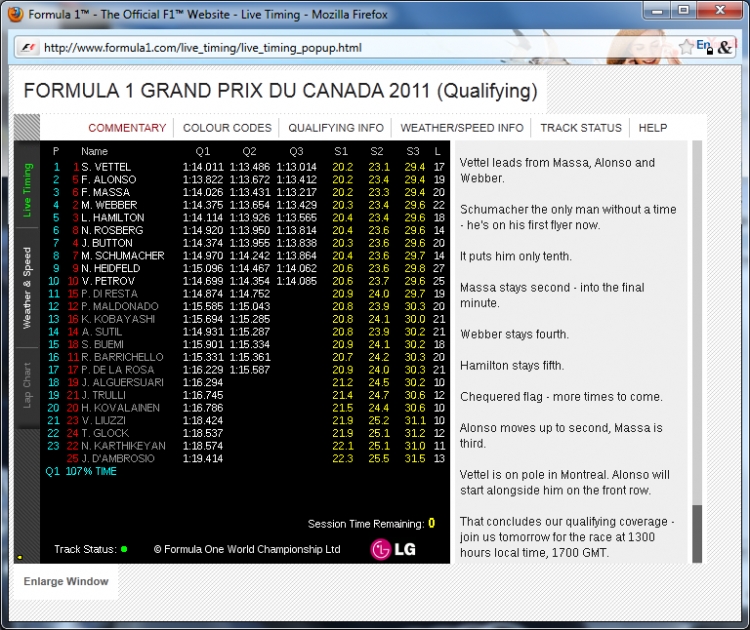This screenshot has height=630, width=750.
Task: Click the commentary scrollbar thumb
Action: [x=697, y=533]
